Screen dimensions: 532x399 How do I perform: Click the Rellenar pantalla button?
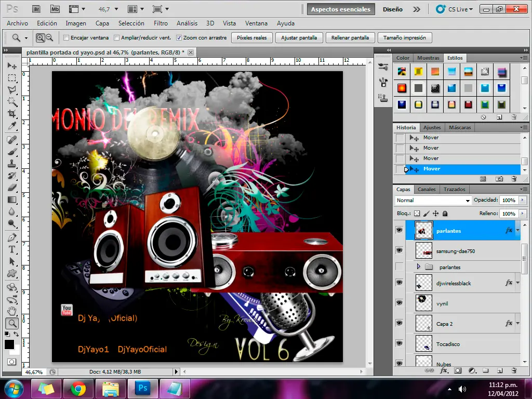(350, 37)
